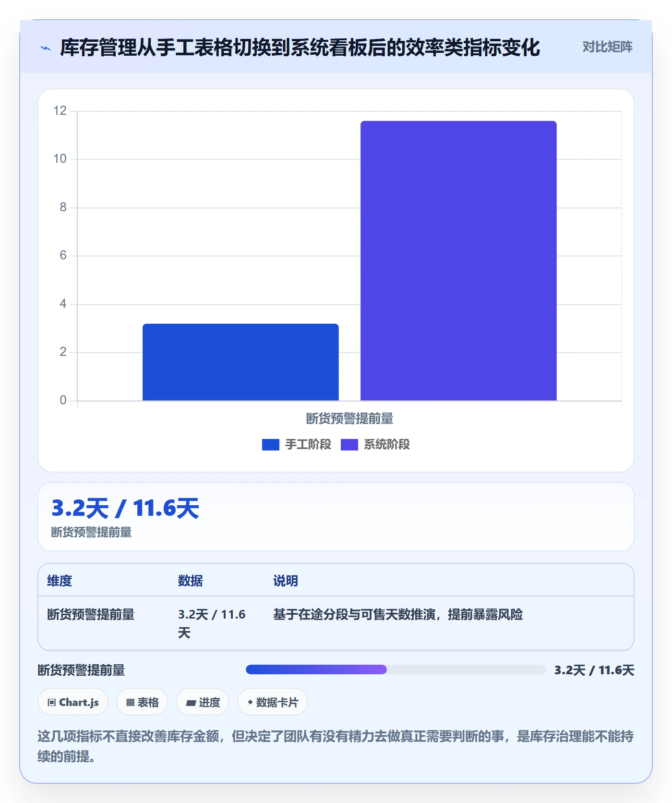The image size is (672, 803).
Task: Click the Chart.js chip
Action: 73,702
